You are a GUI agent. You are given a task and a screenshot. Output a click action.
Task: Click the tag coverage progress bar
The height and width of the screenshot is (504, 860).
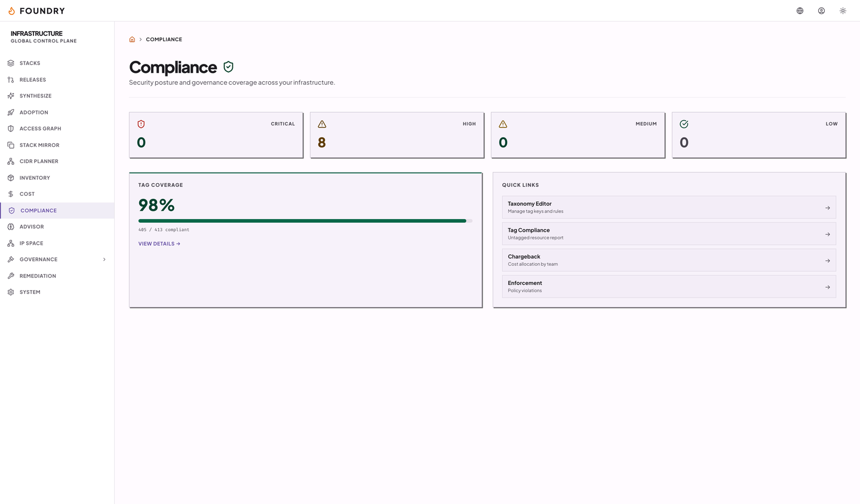[305, 221]
